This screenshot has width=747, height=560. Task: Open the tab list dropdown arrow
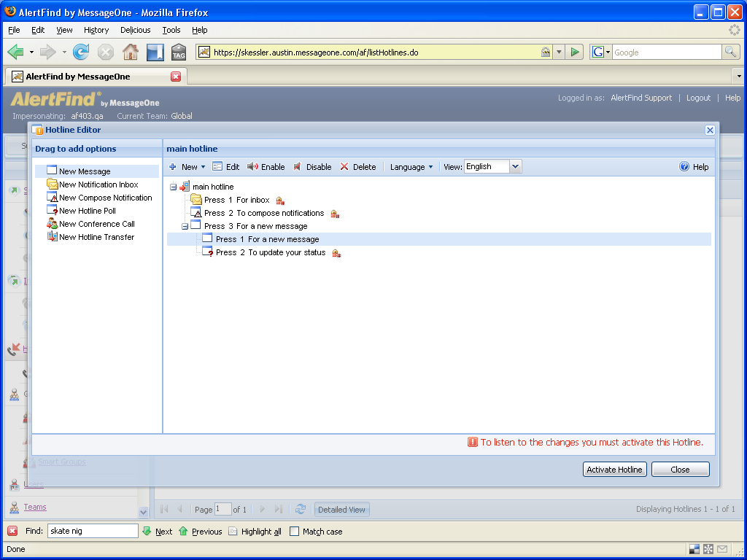coord(739,76)
